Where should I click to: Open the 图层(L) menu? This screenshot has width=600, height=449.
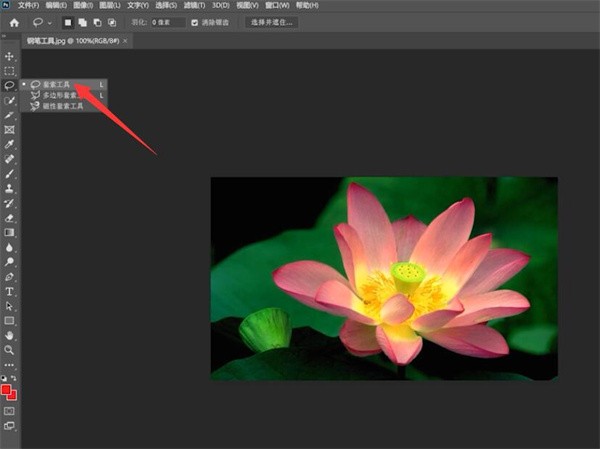point(109,5)
